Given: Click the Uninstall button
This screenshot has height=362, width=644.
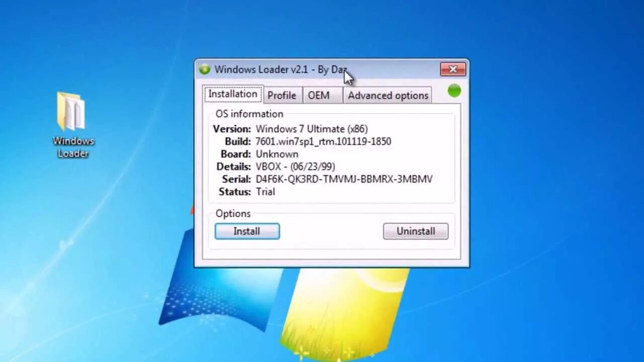Looking at the screenshot, I should pos(416,231).
